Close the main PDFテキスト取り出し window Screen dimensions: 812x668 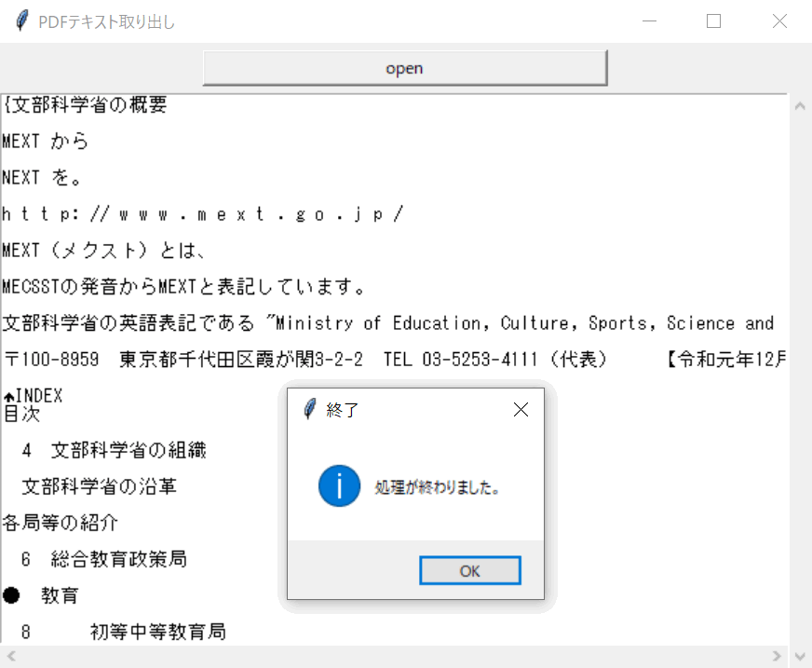[779, 21]
